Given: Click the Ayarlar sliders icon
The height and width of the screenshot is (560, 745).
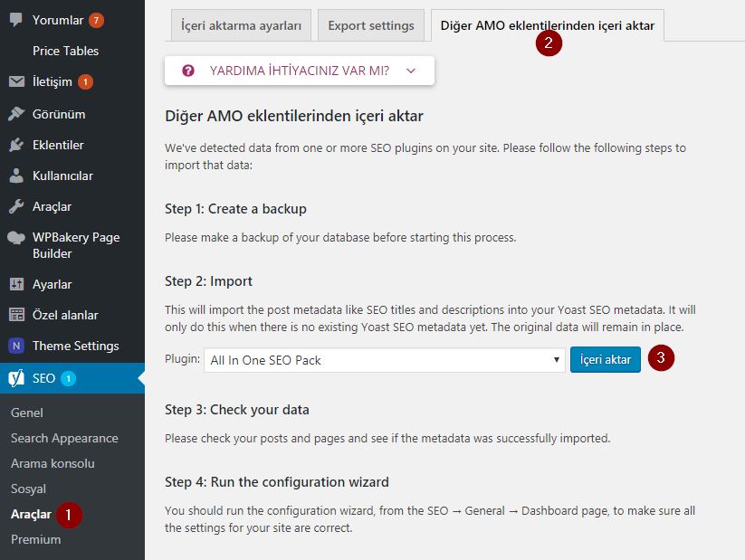Looking at the screenshot, I should pos(16,284).
